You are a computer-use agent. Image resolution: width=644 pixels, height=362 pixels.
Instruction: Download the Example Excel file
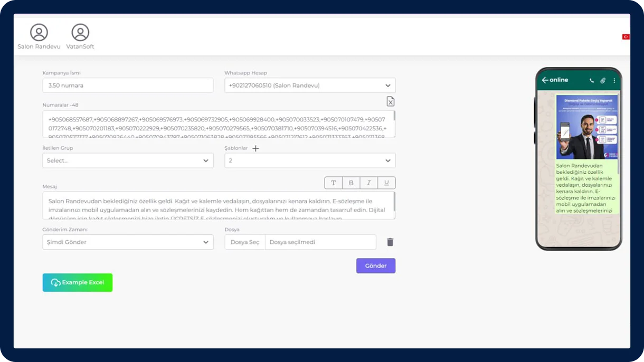point(78,283)
